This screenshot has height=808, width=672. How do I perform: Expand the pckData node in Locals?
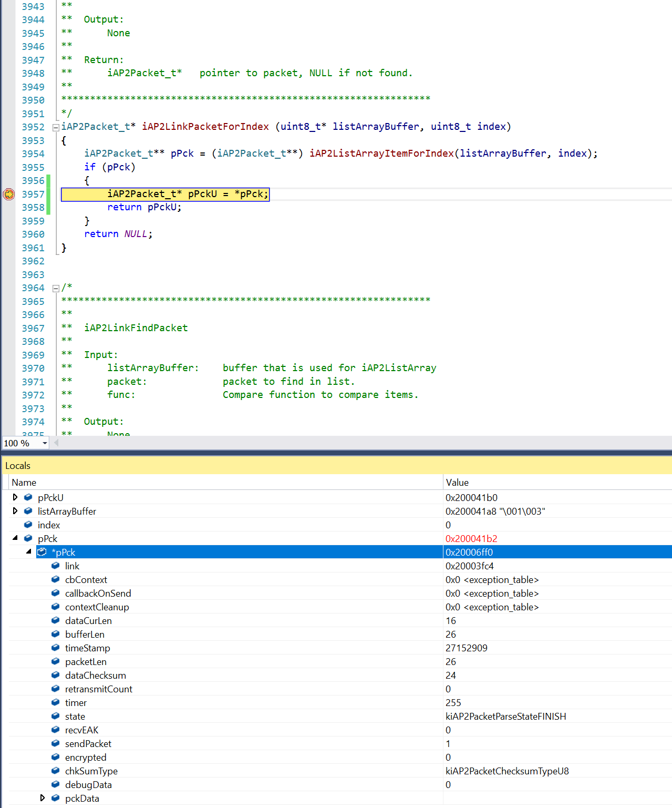click(43, 797)
